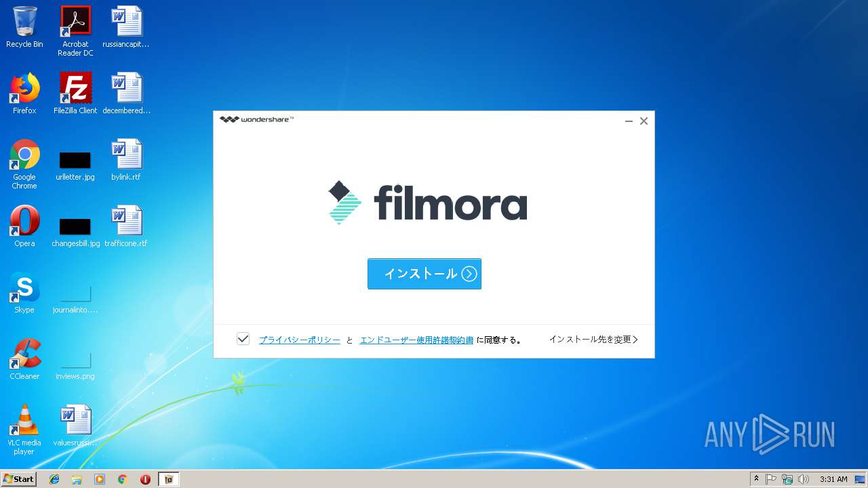This screenshot has width=868, height=488.
Task: Open the Windows Start menu
Action: coord(18,479)
